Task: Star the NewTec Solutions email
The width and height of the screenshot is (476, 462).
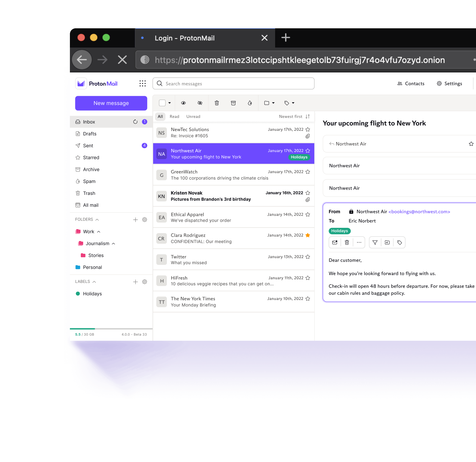Action: tap(308, 130)
